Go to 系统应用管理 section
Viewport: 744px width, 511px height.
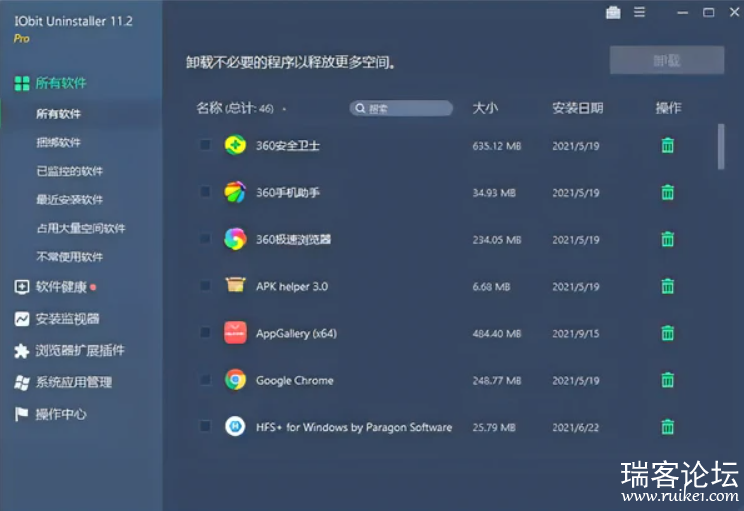tap(74, 382)
